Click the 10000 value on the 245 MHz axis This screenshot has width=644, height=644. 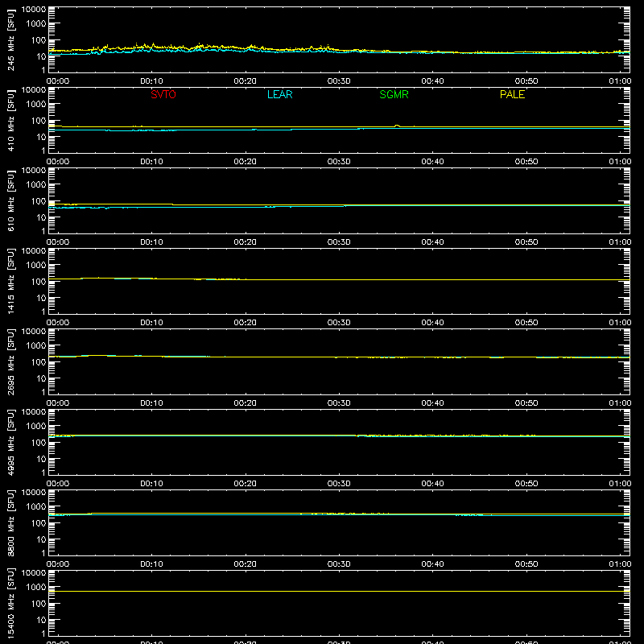(34, 10)
